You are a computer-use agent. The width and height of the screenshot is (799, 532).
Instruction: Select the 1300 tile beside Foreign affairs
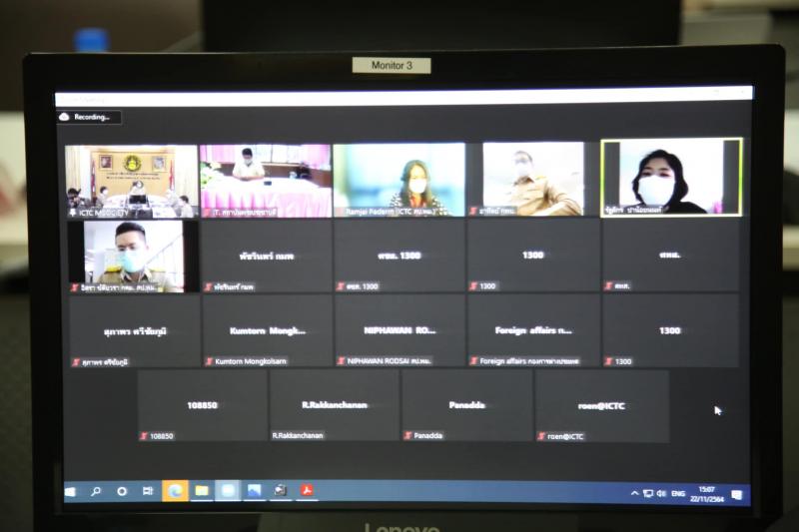coord(670,330)
